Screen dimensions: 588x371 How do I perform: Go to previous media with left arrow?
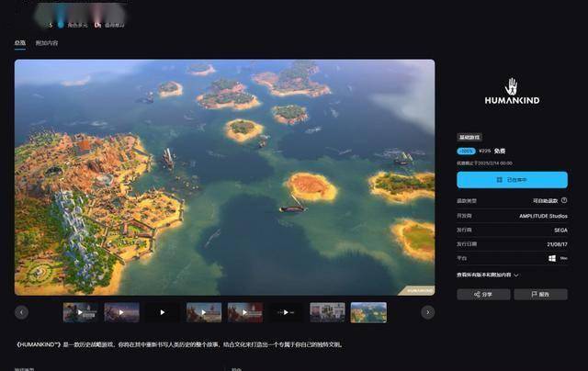pos(21,312)
